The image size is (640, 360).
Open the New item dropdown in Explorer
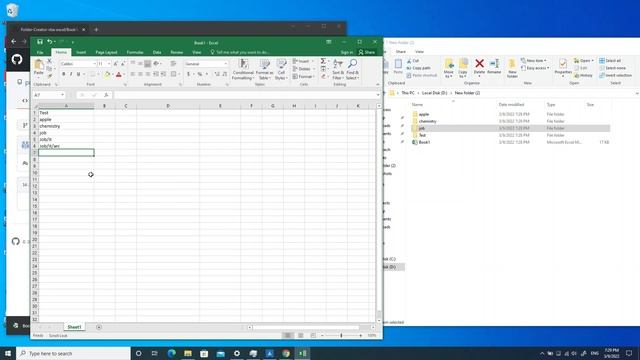[534, 60]
